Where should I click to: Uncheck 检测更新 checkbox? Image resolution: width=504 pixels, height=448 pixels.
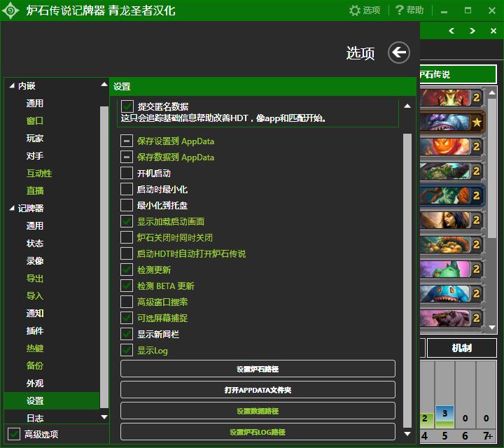[x=126, y=269]
